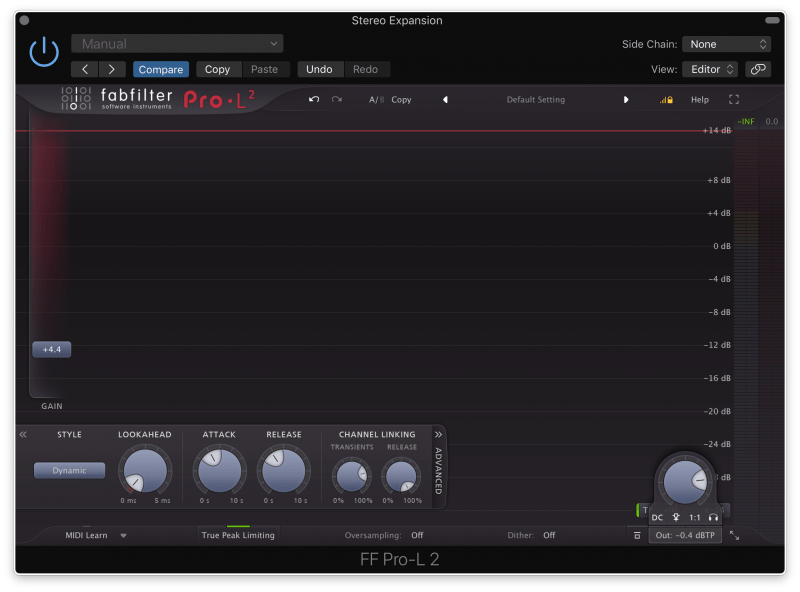The height and width of the screenshot is (592, 800).
Task: Click the +4.4 gain slider handle
Action: (52, 350)
